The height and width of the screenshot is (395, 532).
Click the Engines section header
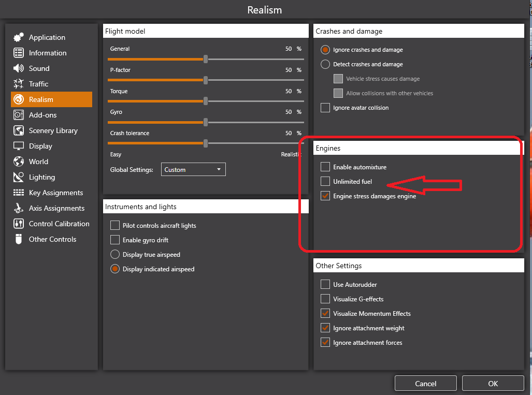click(419, 148)
